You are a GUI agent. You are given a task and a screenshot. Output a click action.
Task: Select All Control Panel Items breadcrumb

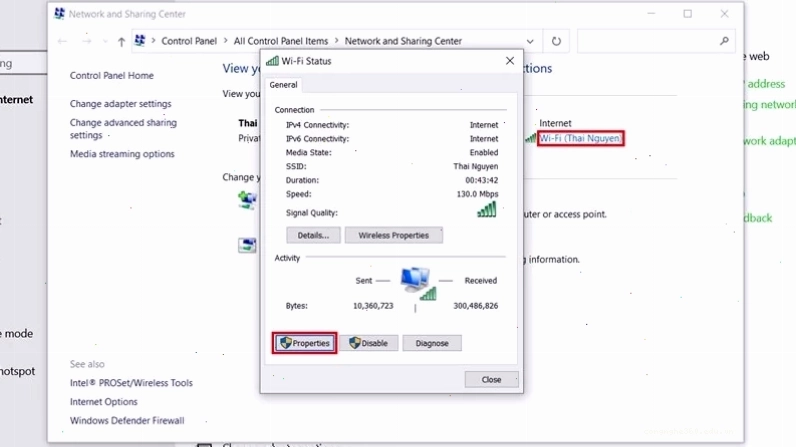coord(281,41)
